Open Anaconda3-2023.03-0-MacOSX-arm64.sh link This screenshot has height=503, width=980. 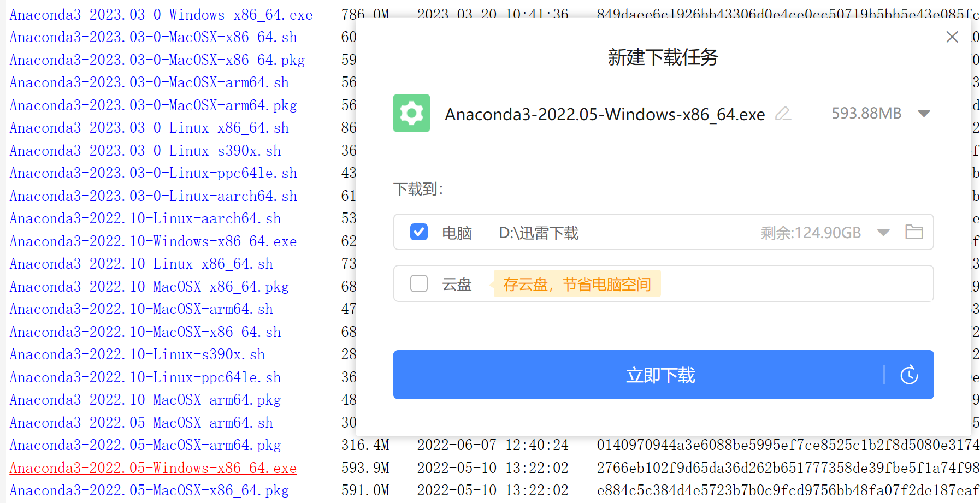(x=149, y=82)
